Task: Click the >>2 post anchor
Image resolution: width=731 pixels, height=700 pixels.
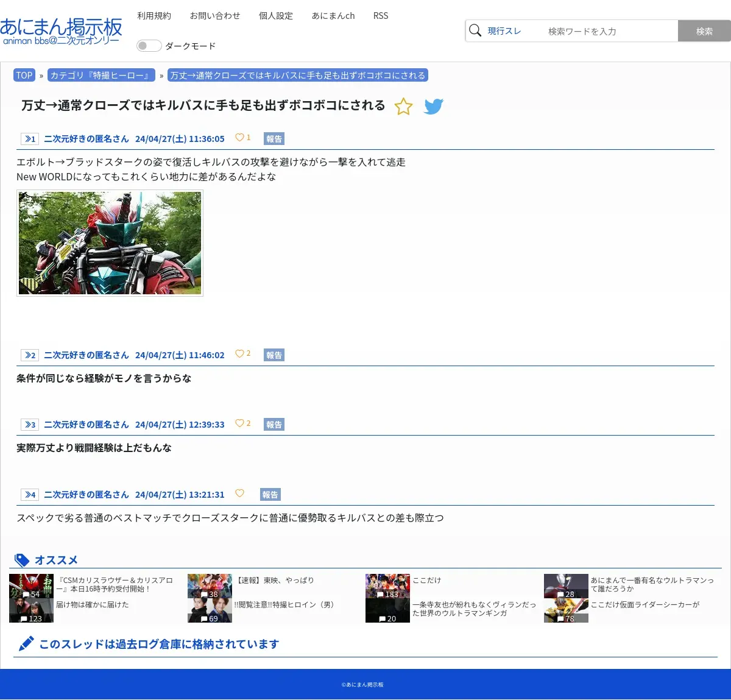Action: pyautogui.click(x=30, y=355)
